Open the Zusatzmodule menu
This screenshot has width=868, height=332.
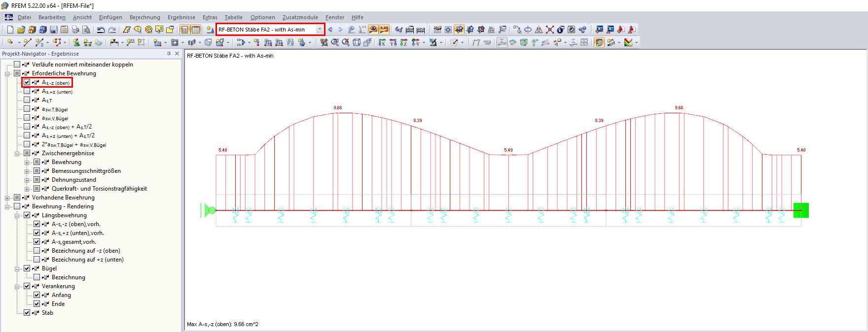300,17
